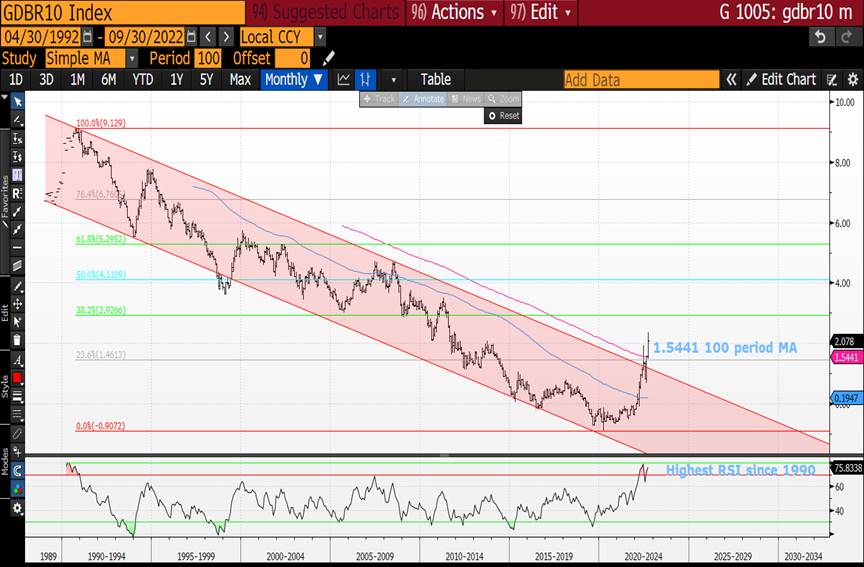The image size is (864, 567).
Task: Expand the Local CCY currency dropdown
Action: tap(319, 37)
